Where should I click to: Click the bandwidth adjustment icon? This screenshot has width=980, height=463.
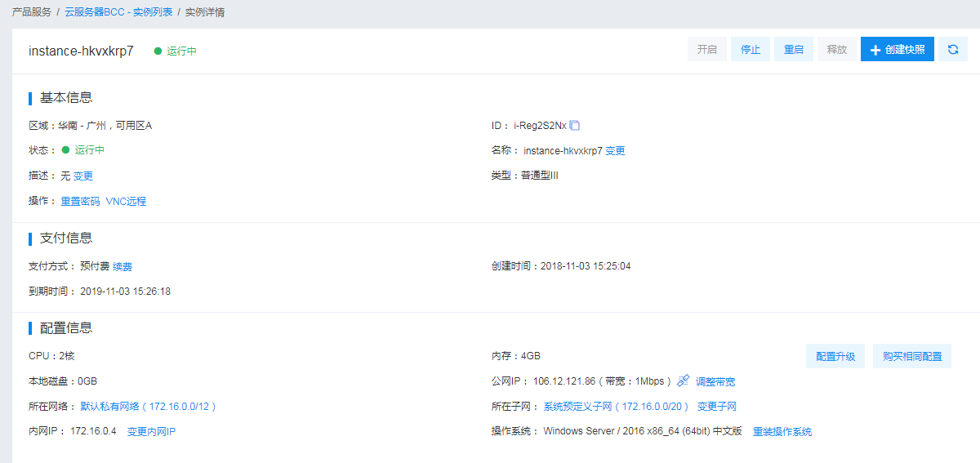tap(684, 381)
